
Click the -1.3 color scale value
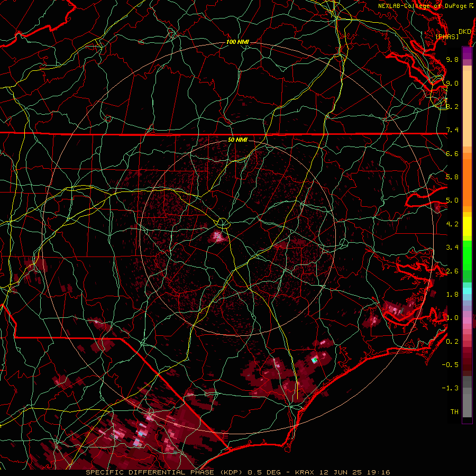[450, 388]
